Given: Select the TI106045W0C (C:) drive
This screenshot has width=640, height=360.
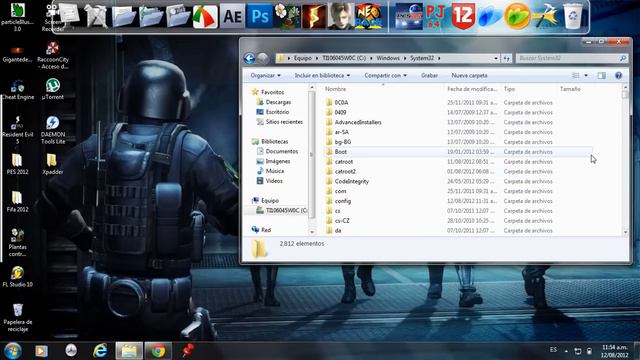Looking at the screenshot, I should pyautogui.click(x=287, y=211).
